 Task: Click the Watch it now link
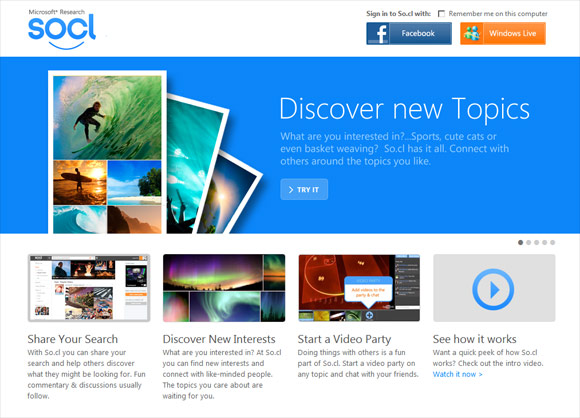click(x=458, y=374)
